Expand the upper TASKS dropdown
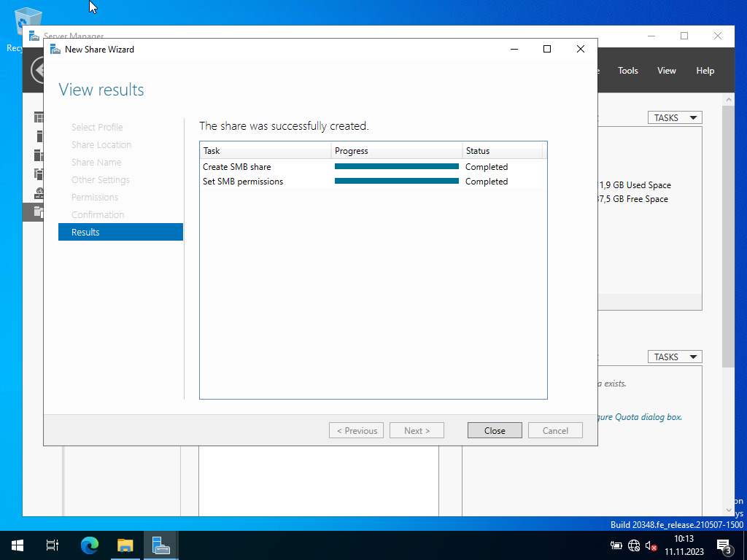 (x=674, y=117)
